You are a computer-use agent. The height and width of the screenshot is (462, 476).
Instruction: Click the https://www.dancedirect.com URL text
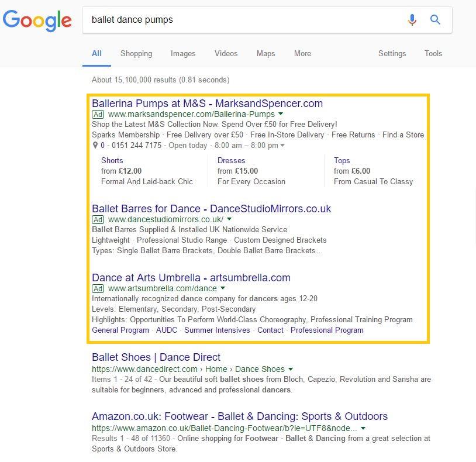coord(144,369)
